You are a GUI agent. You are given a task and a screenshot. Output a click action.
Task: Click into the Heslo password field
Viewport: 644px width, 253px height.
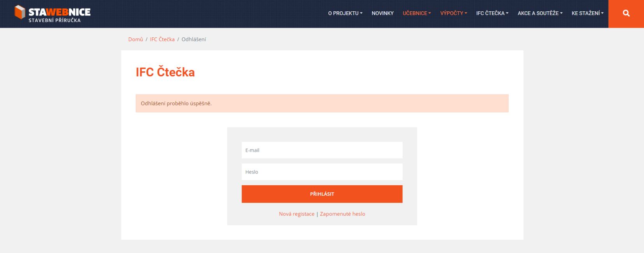pos(322,172)
